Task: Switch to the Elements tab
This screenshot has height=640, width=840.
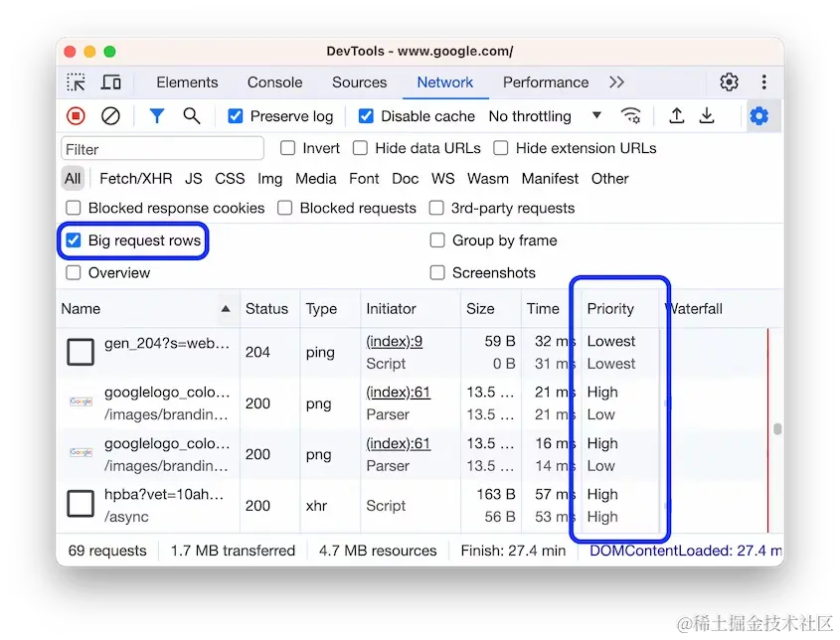Action: click(187, 82)
